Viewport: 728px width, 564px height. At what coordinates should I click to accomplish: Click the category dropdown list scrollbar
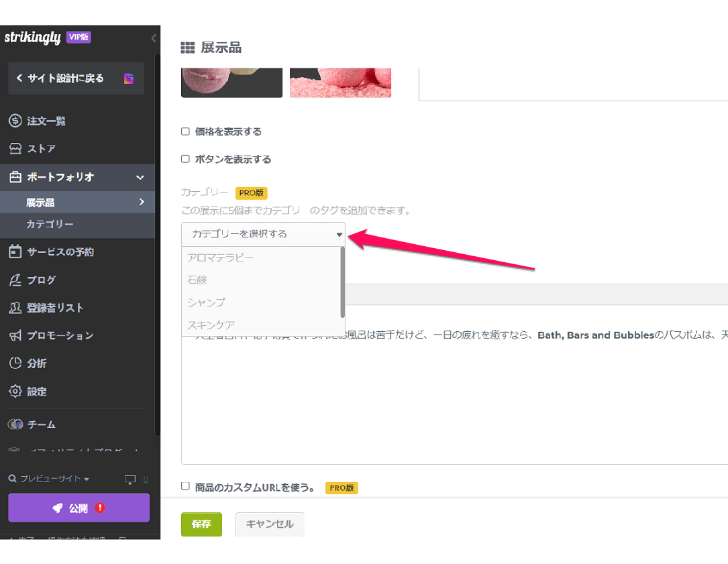tap(343, 282)
